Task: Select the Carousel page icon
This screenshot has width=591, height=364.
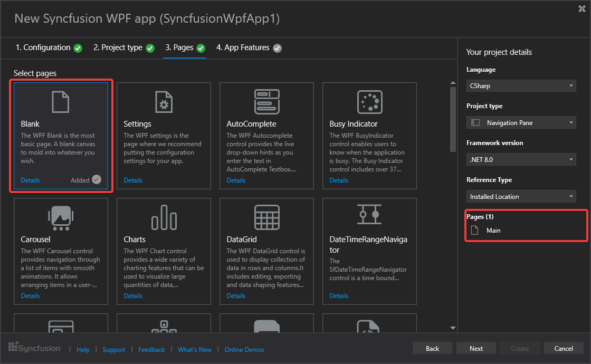Action: point(61,217)
